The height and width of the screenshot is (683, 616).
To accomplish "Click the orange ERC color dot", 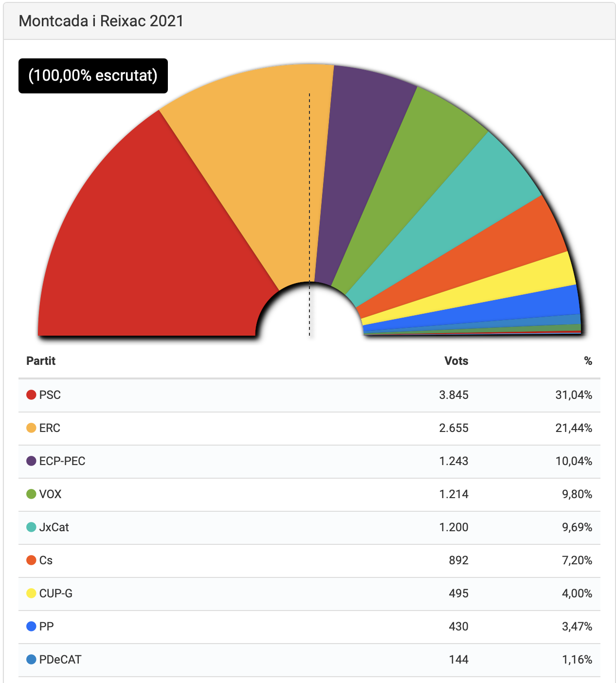I will point(31,428).
